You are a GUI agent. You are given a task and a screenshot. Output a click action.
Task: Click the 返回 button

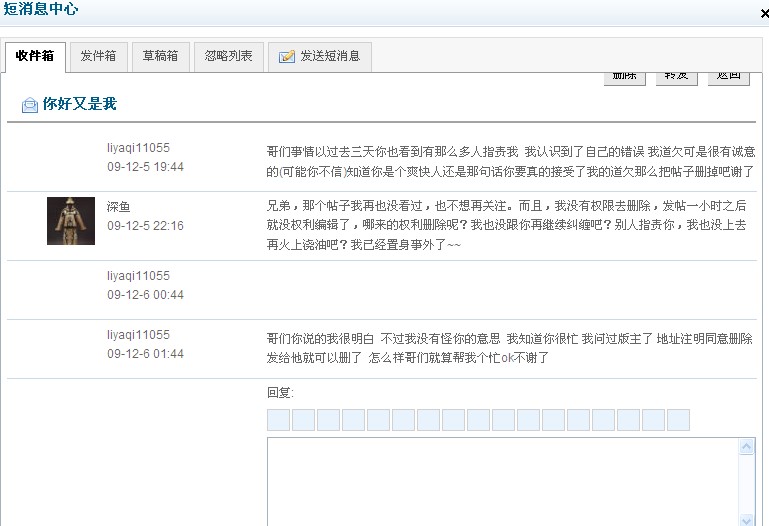(x=728, y=77)
